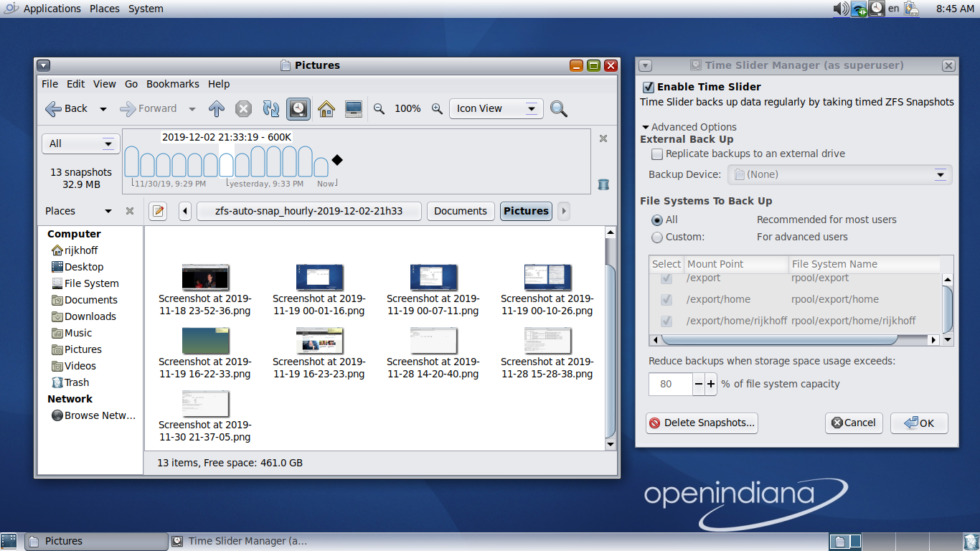Open Computer via the monitor toolbar icon

(x=353, y=108)
